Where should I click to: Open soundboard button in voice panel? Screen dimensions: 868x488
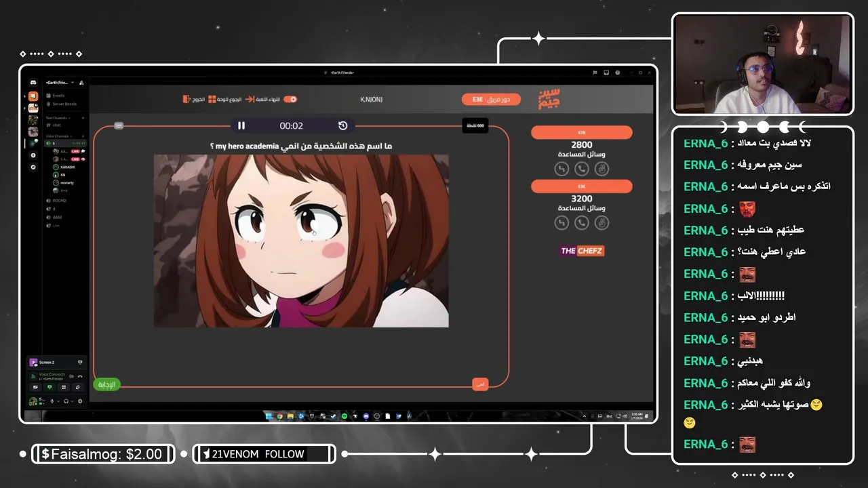78,387
